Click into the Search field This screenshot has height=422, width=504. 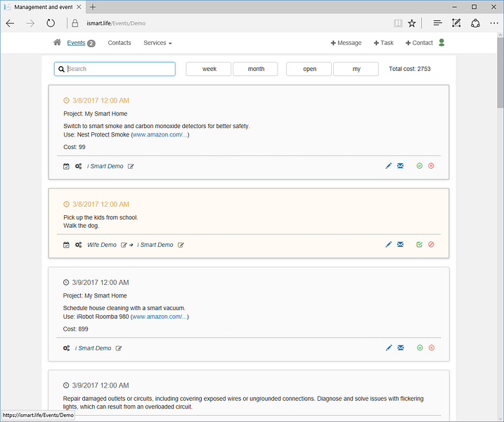(x=115, y=69)
